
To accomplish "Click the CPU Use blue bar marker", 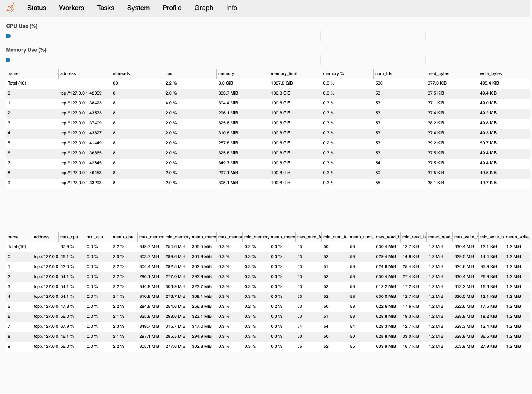I will [x=8, y=36].
